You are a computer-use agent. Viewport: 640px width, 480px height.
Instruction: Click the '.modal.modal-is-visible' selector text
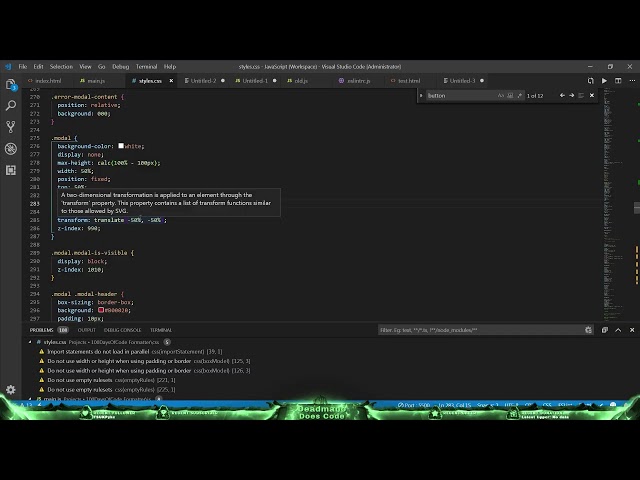(89, 253)
